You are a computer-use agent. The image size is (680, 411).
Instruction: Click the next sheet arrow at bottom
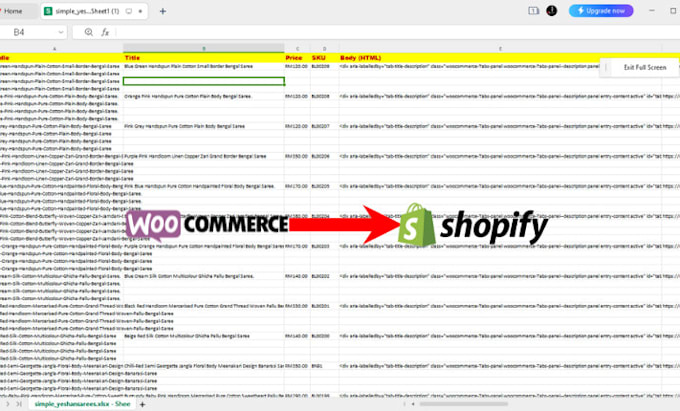pos(7,404)
